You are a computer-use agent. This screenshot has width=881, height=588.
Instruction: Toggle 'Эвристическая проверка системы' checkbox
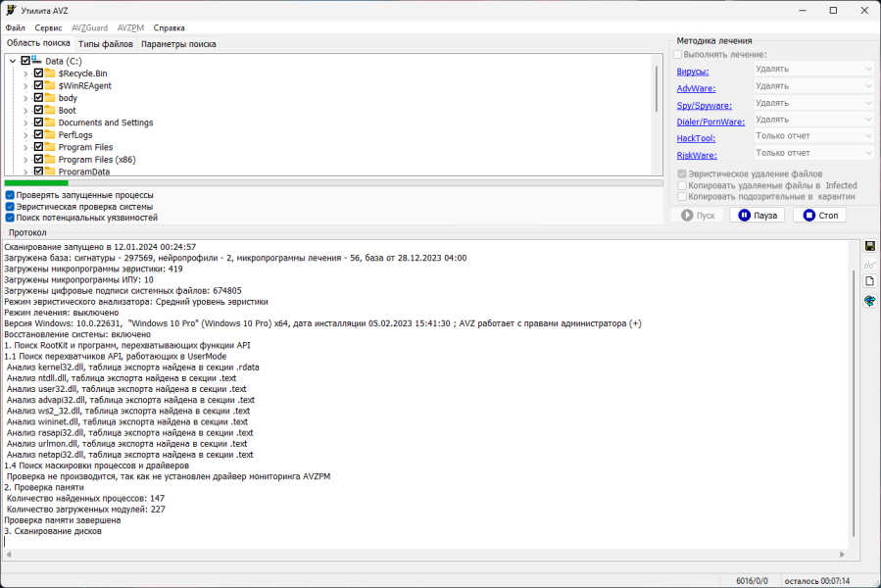10,207
